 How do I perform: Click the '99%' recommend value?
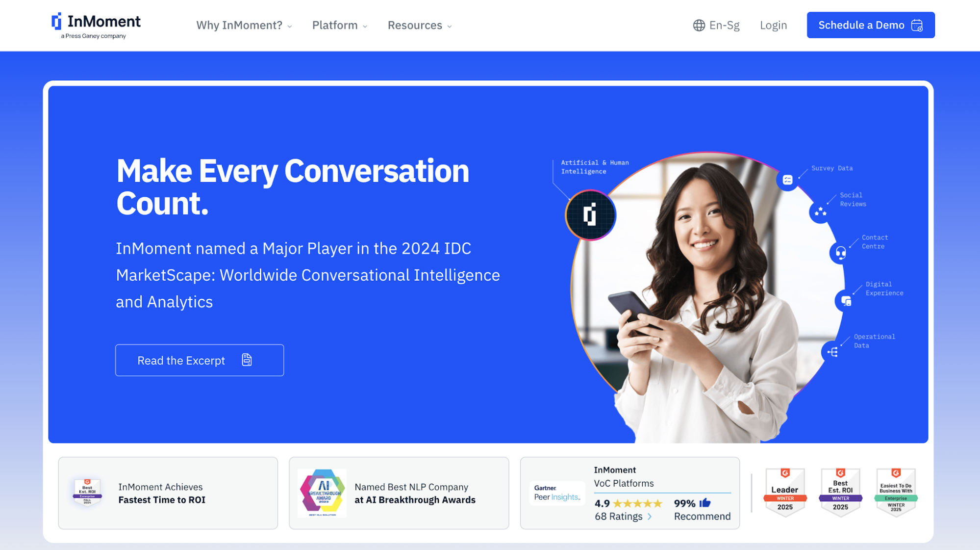pos(684,503)
